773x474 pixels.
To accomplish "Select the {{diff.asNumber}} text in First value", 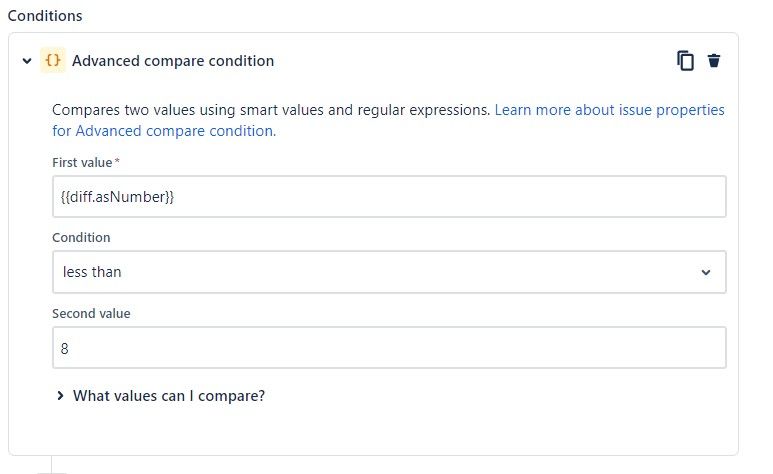I will (x=117, y=197).
